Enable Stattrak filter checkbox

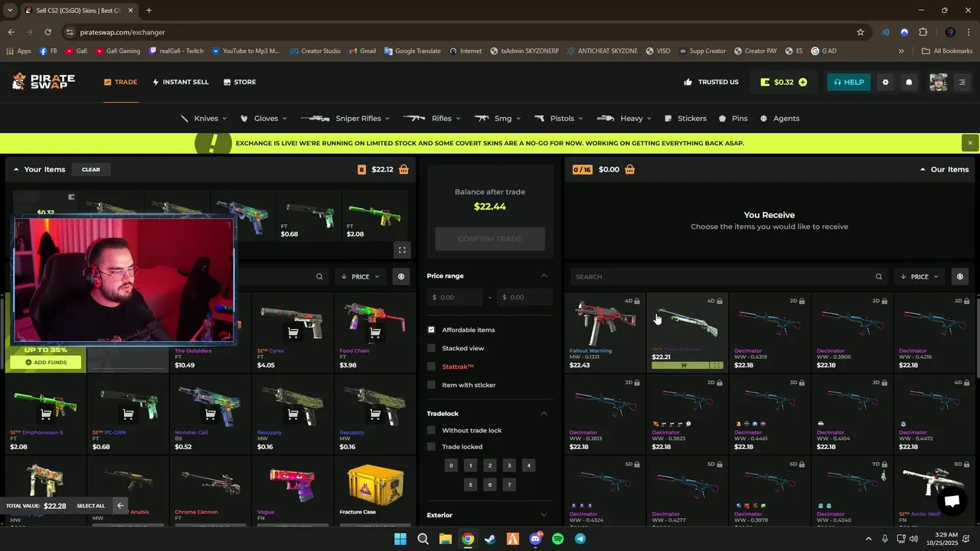[x=431, y=367]
